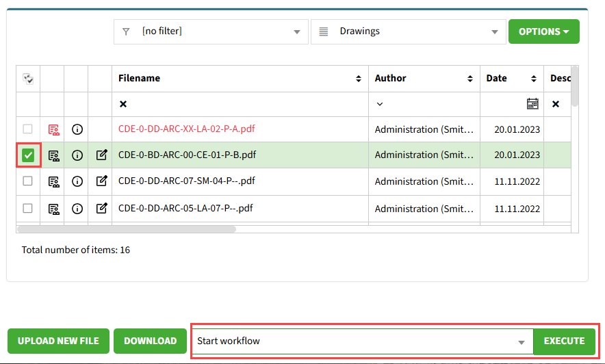Click red workflow icon in first row
The image size is (605, 364).
(53, 129)
